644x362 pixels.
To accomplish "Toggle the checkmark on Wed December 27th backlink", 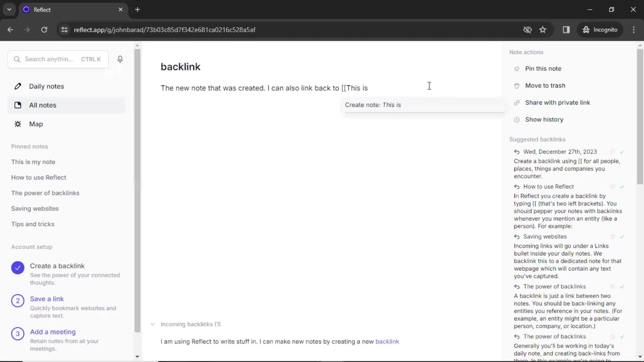I will pyautogui.click(x=622, y=152).
